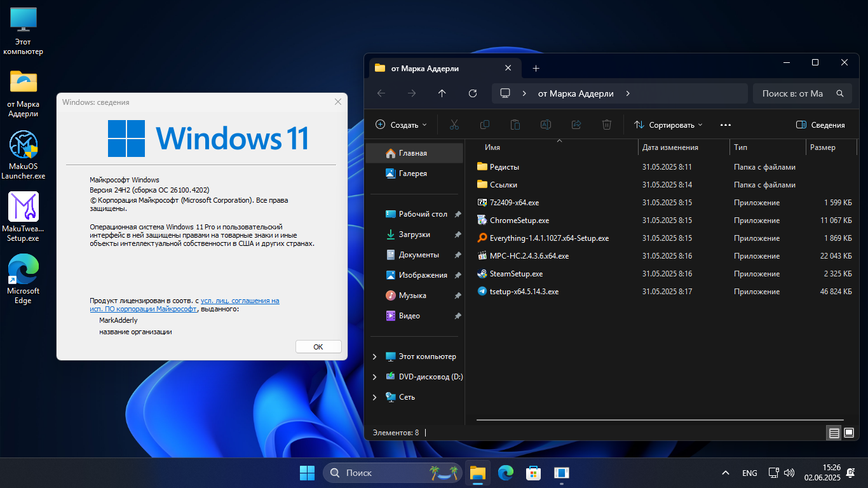Click the computer icon in address bar
Viewport: 868px width, 488px height.
(505, 93)
